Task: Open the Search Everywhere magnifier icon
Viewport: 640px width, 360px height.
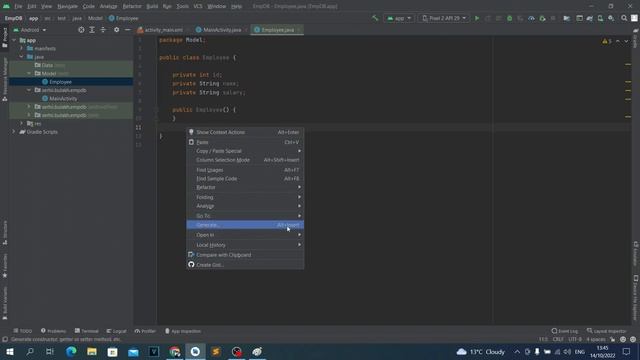Action: [624, 18]
